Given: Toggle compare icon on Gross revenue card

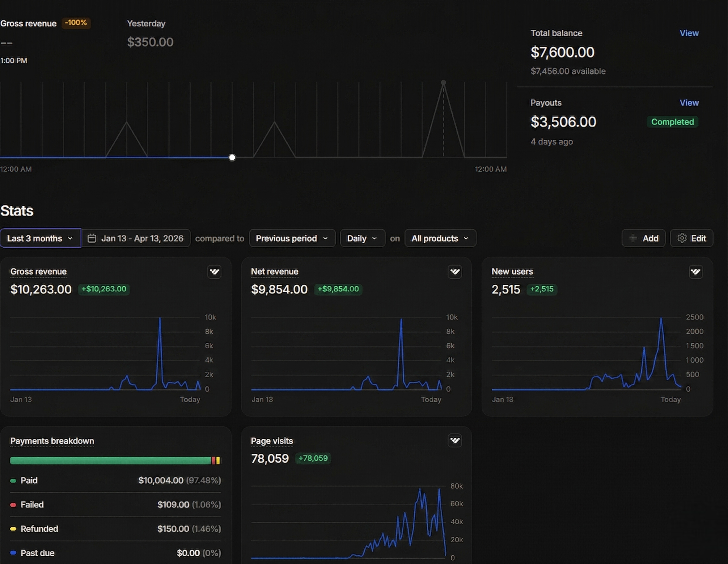Looking at the screenshot, I should coord(214,272).
